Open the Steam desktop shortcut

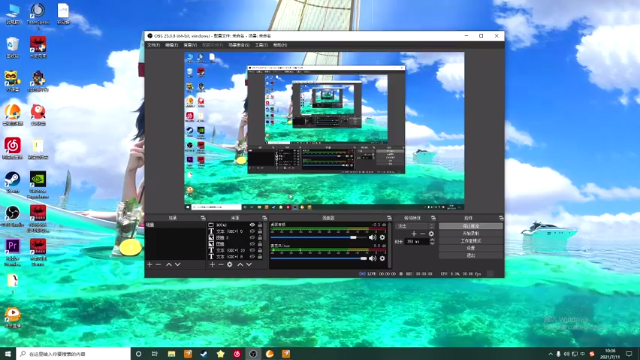[12, 182]
